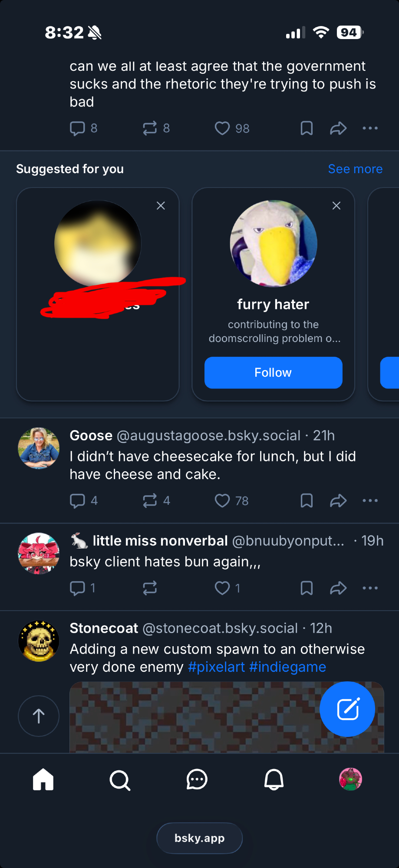This screenshot has height=868, width=399.
Task: Open the Notifications bell tab
Action: tap(274, 780)
